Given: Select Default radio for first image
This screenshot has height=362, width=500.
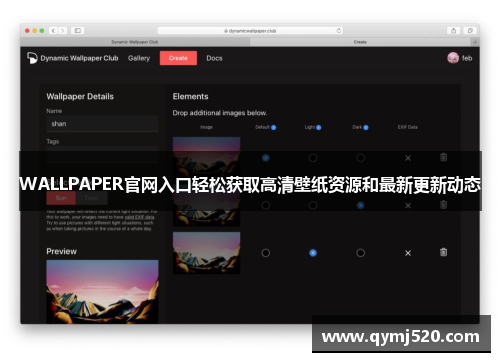Looking at the screenshot, I should [266, 158].
